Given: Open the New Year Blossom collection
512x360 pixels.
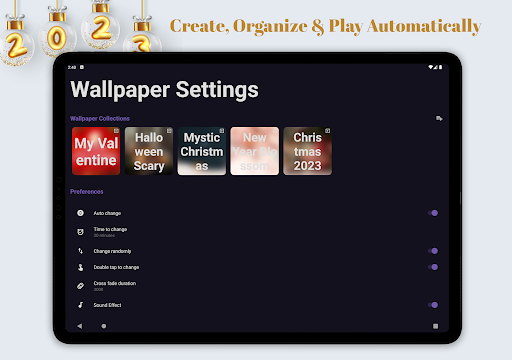Looking at the screenshot, I should point(255,151).
